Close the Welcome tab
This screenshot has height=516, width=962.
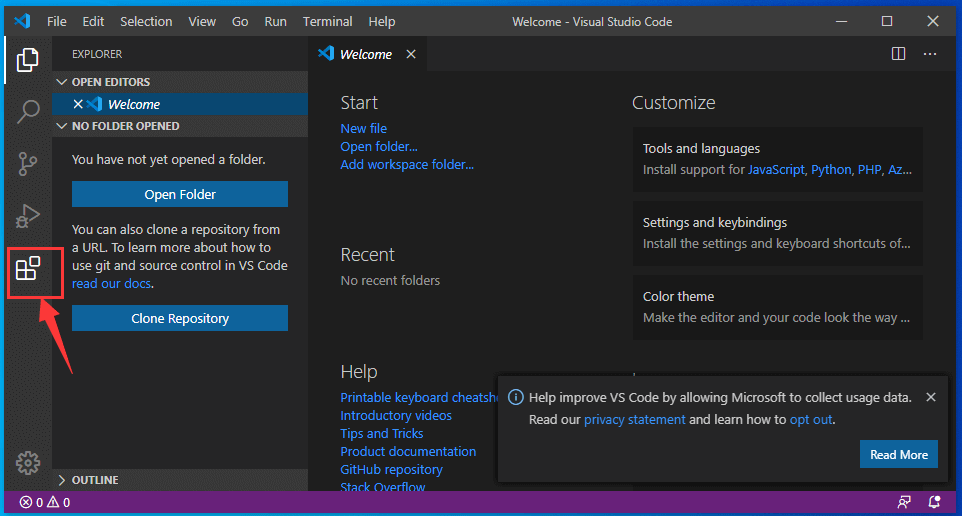point(411,54)
